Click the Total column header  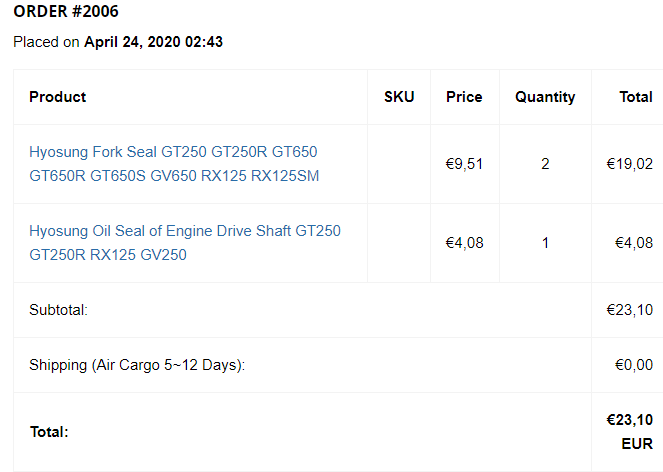pyautogui.click(x=636, y=97)
